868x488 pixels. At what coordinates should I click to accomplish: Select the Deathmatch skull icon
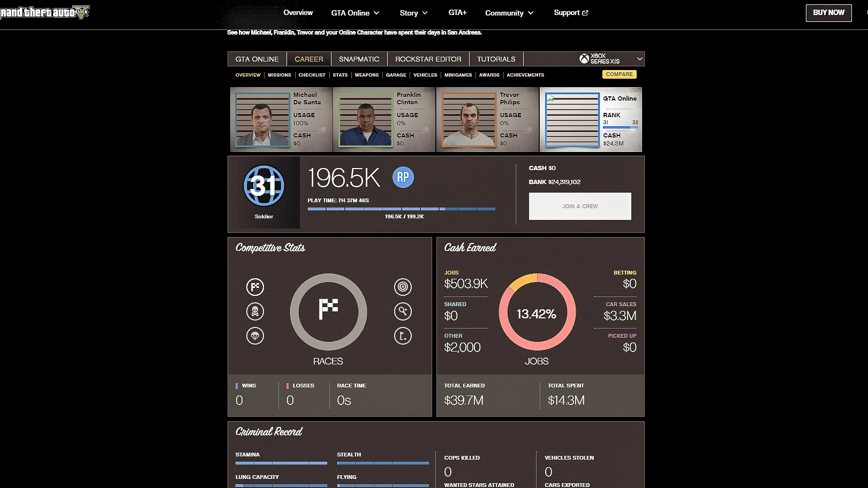[255, 311]
